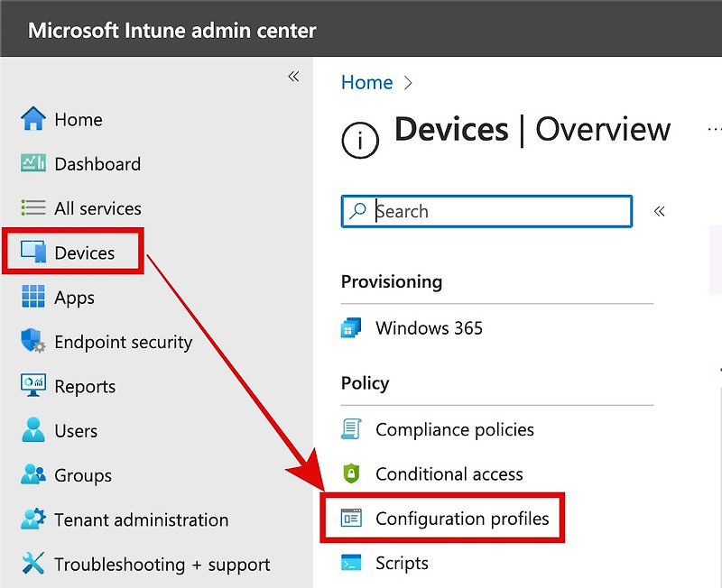722x588 pixels.
Task: Select the Apps grid icon
Action: point(33,297)
